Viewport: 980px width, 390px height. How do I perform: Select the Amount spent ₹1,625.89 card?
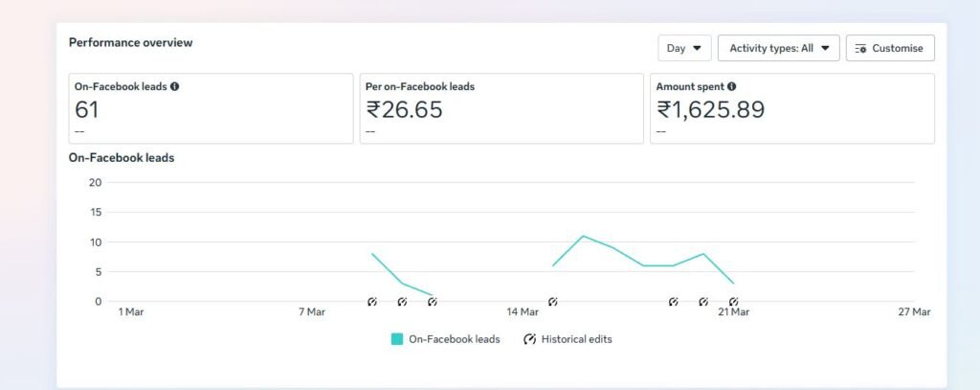tap(791, 108)
